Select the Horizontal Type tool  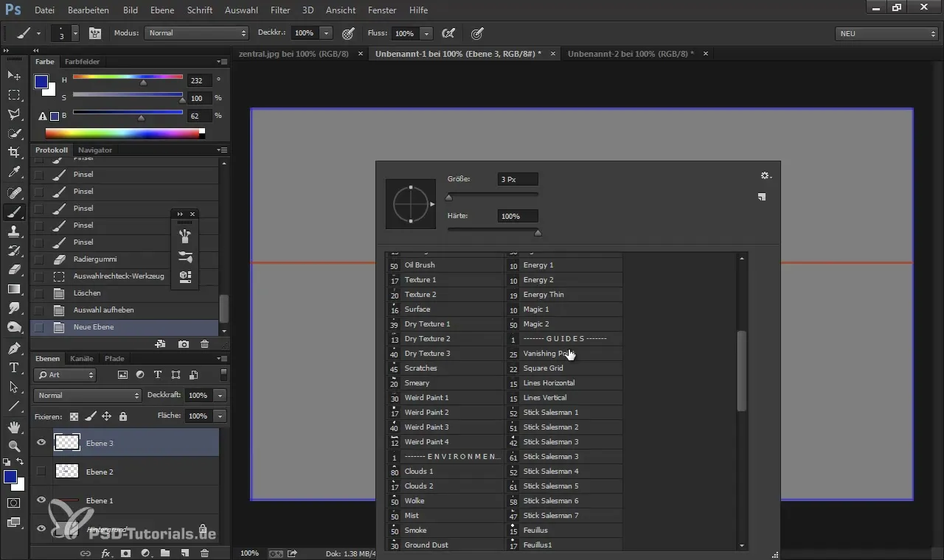click(14, 367)
